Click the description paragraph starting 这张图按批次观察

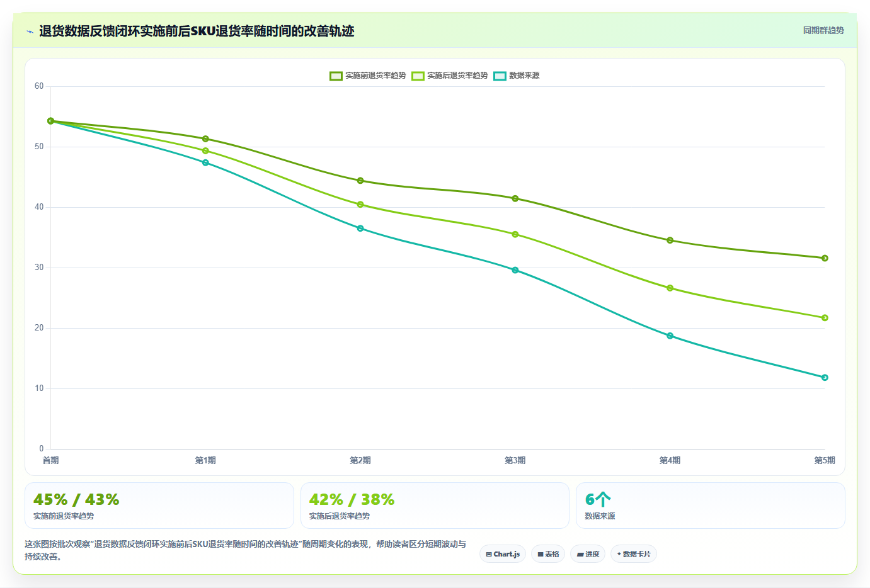pyautogui.click(x=246, y=550)
